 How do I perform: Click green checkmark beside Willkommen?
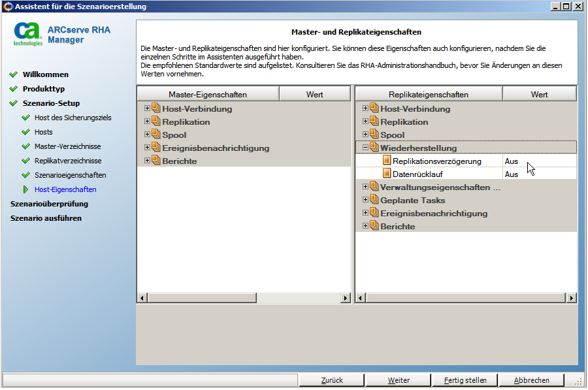[x=14, y=74]
